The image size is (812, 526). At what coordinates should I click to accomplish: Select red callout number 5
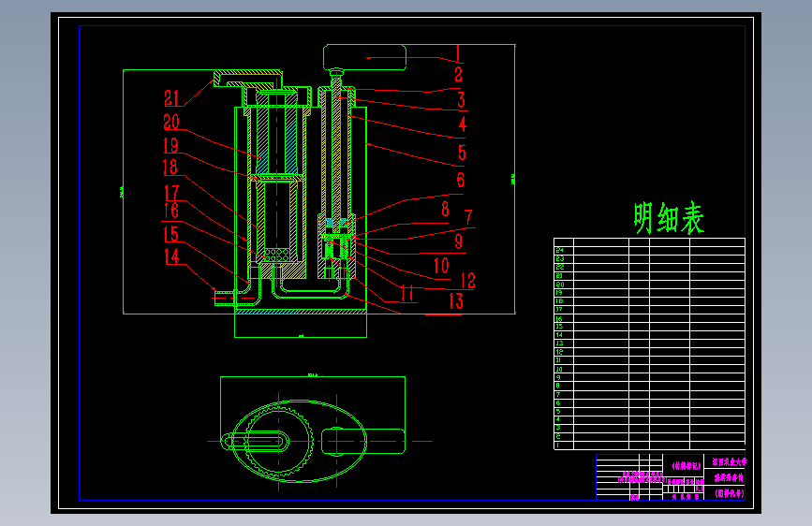[x=462, y=153]
